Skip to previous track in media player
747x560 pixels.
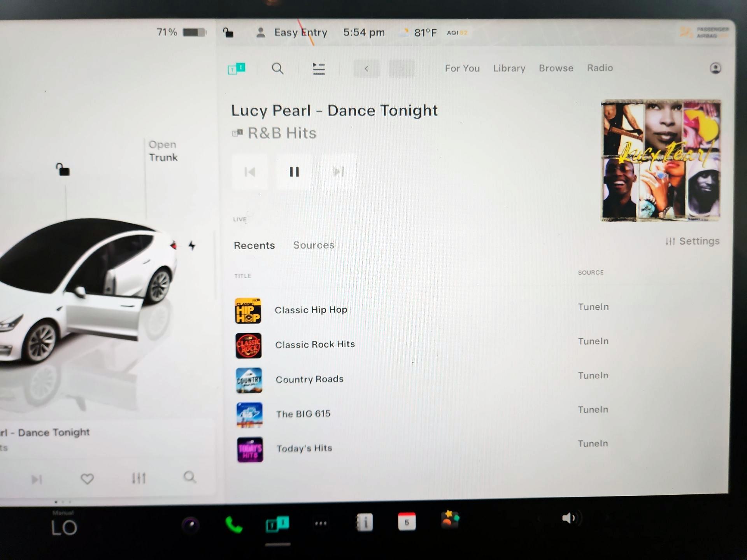coord(249,172)
